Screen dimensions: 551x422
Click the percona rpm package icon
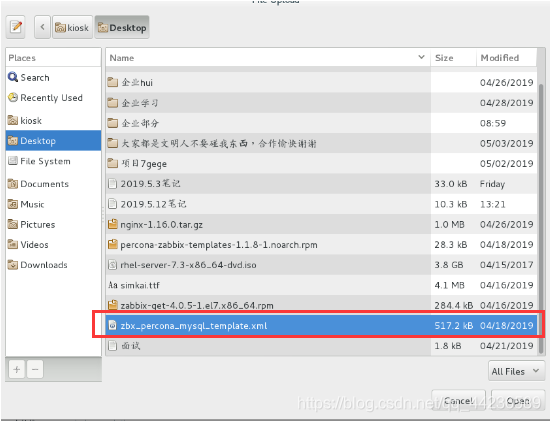tap(112, 244)
